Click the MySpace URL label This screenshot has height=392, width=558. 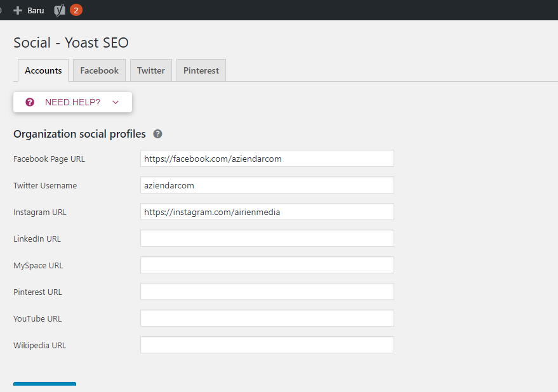coord(39,266)
